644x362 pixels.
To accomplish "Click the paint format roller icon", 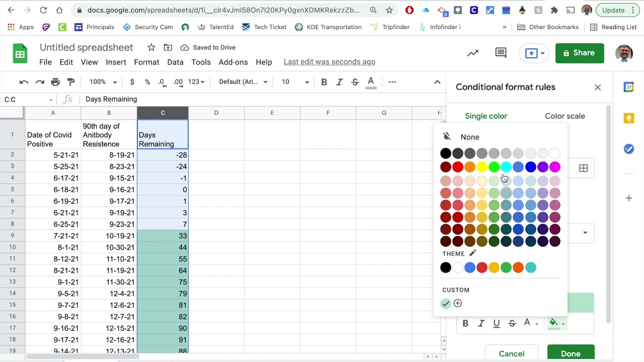I will [x=71, y=82].
